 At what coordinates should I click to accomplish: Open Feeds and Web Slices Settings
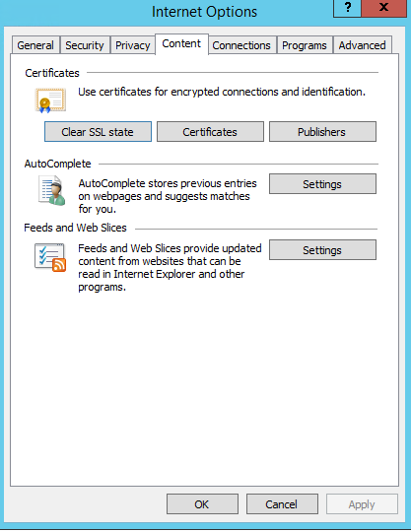pyautogui.click(x=322, y=250)
